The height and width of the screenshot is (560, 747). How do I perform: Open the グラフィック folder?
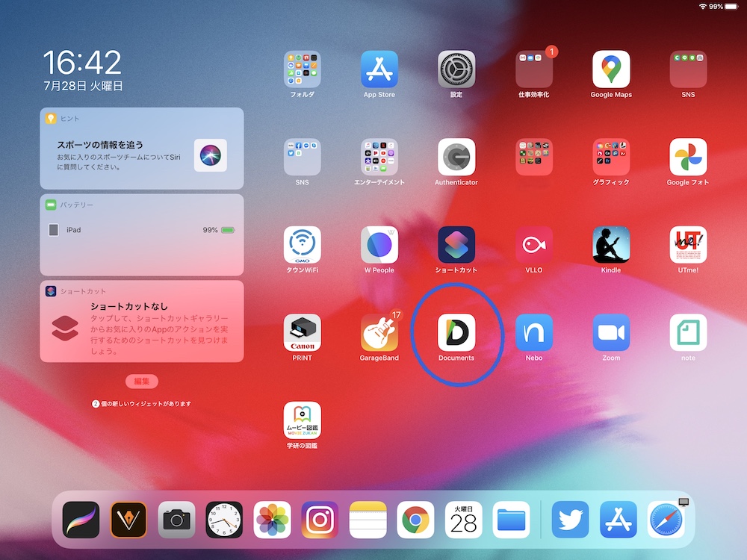(611, 157)
